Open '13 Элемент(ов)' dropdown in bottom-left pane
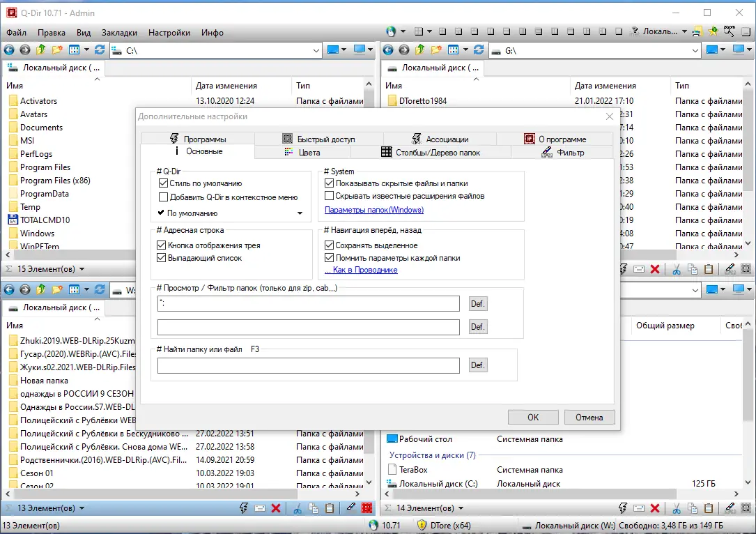Screen dimensions: 756x534 (x=82, y=508)
